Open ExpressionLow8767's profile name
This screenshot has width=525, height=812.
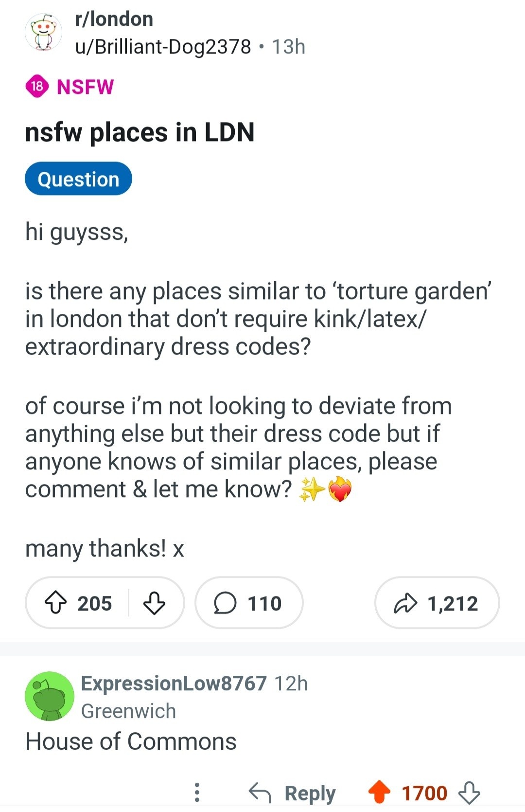tap(174, 683)
